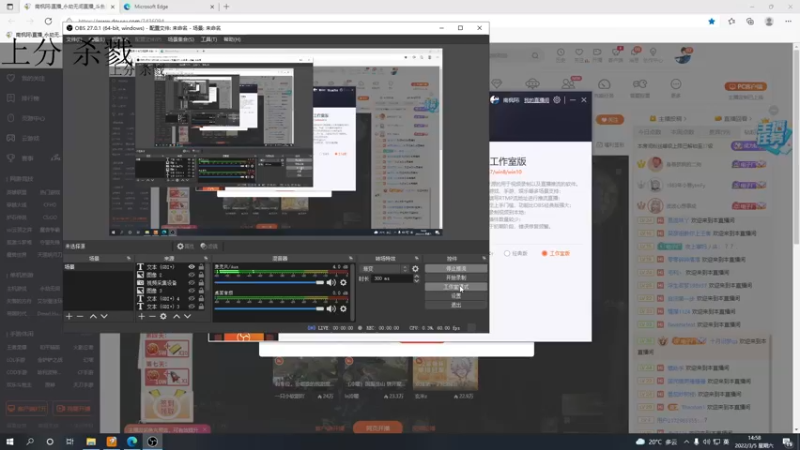800x450 pixels.
Task: Add page to favorites with star icon
Action: click(x=712, y=21)
